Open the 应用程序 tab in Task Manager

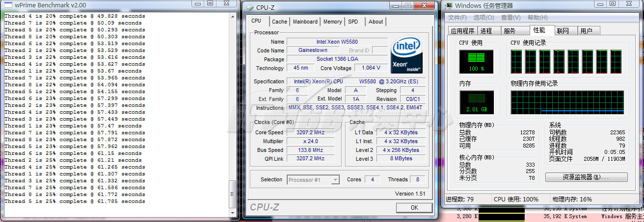click(462, 31)
